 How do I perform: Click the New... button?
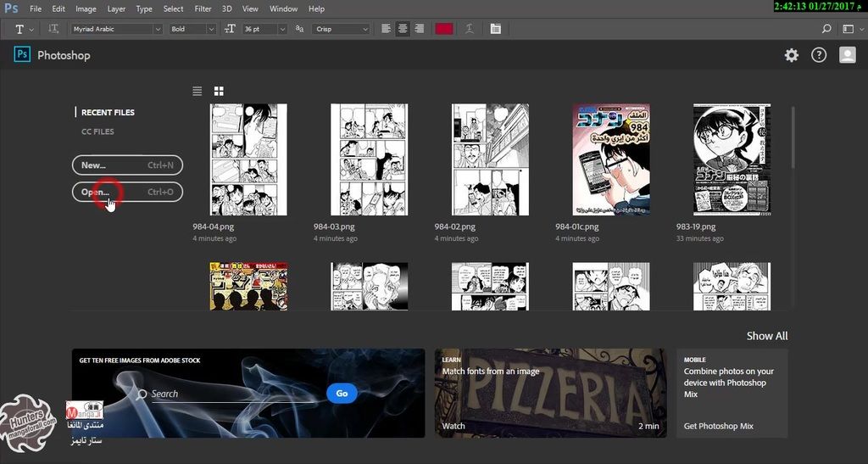[x=127, y=165]
